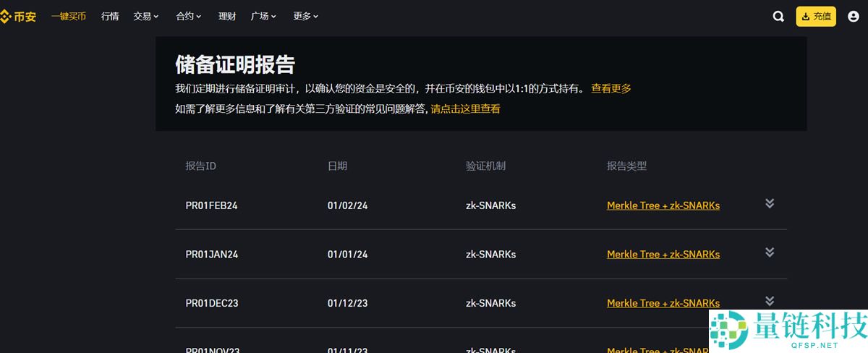This screenshot has width=868, height=353.
Task: Click the 验证机制 column header
Action: tap(485, 166)
